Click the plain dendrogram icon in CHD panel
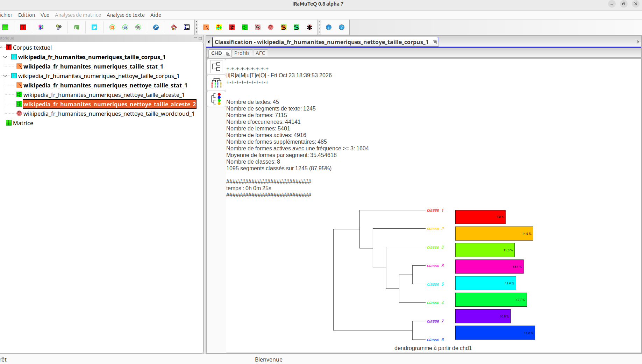This screenshot has width=642, height=364. 216,66
